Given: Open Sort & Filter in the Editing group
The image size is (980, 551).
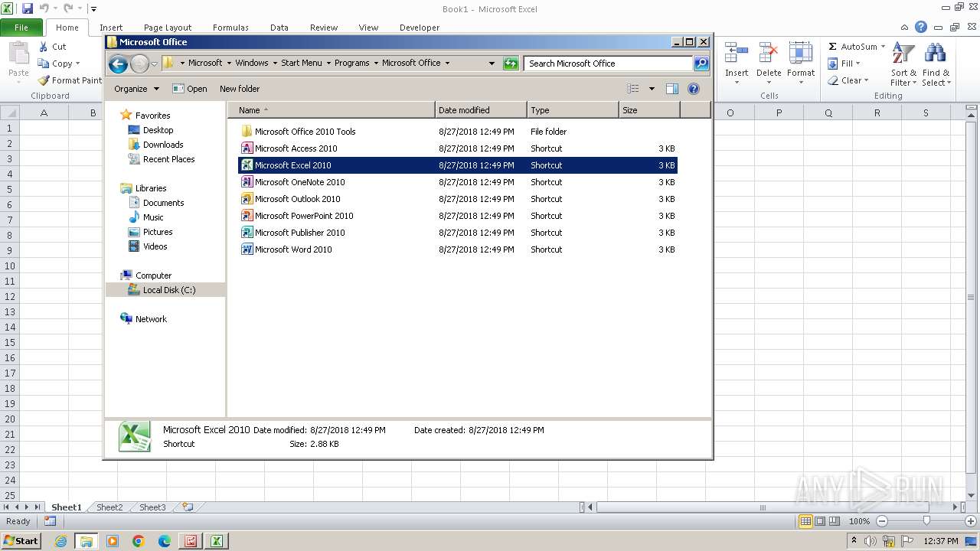Looking at the screenshot, I should (903, 64).
